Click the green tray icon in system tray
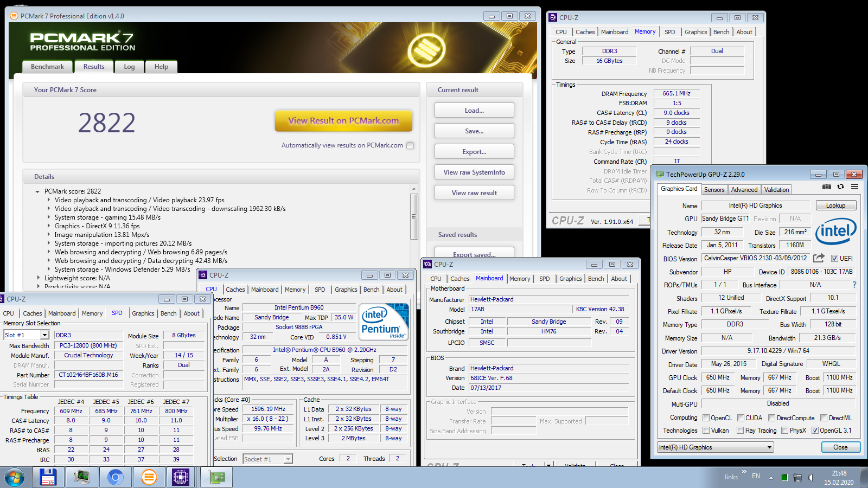Screen dimensions: 868x488 click(x=784, y=478)
